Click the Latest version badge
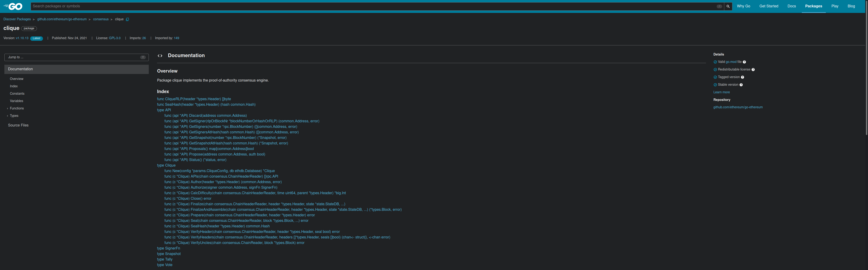Viewport: 868px width, 270px height. click(x=36, y=38)
